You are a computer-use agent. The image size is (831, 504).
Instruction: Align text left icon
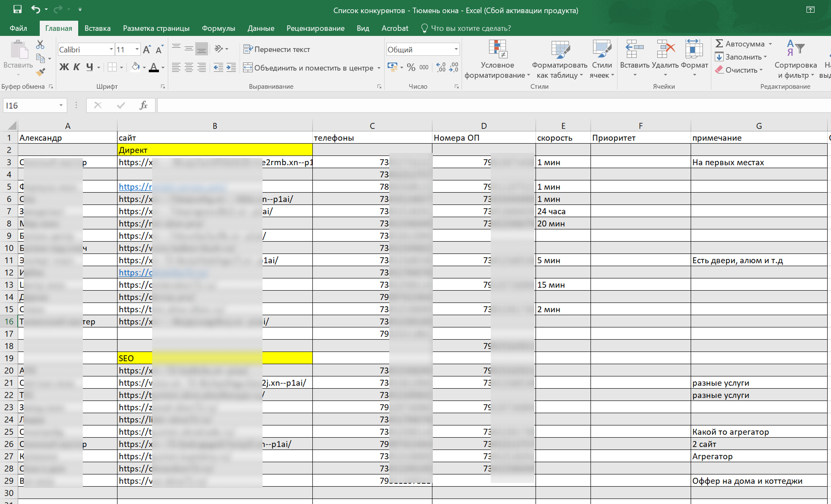click(x=176, y=67)
